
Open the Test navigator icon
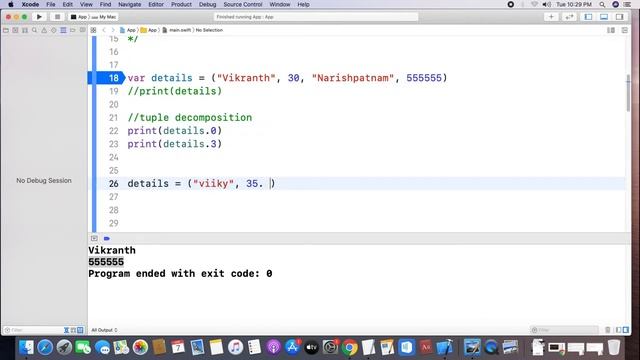[x=53, y=30]
